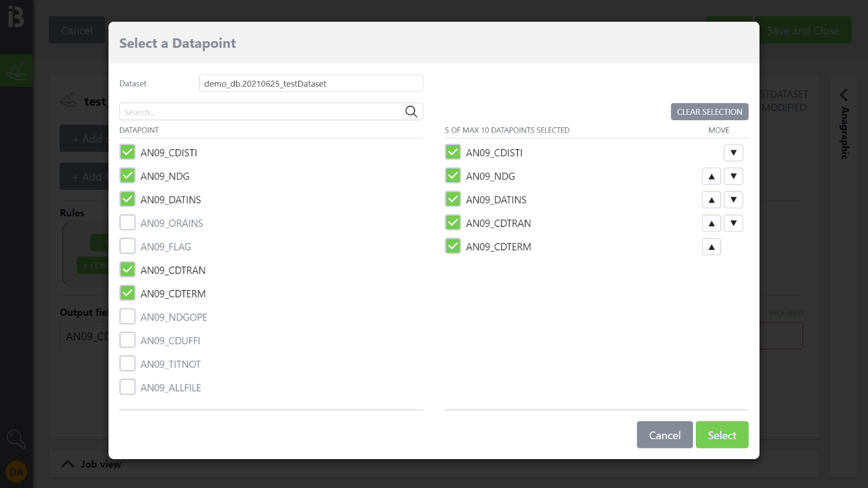Viewport: 868px width, 488px height.
Task: Uncheck AN09_CDTRAN in the datapoint list
Action: (x=127, y=270)
